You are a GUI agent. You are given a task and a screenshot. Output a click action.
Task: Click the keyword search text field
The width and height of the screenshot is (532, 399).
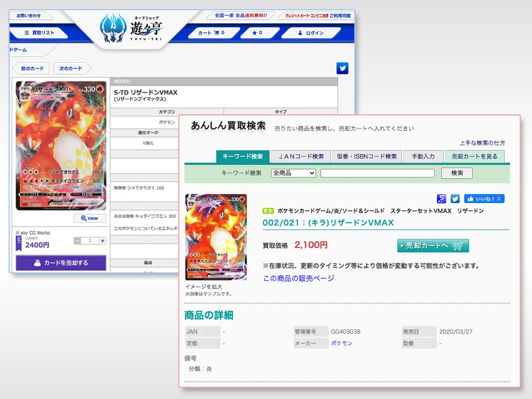point(377,173)
